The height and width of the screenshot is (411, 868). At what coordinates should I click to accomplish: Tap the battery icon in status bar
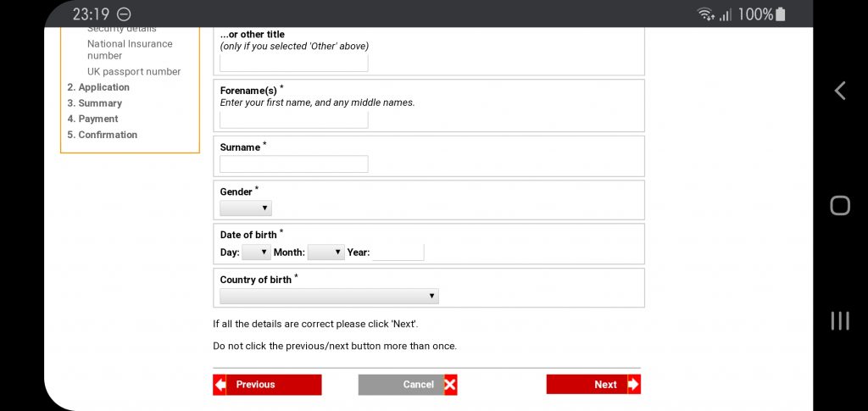pyautogui.click(x=781, y=14)
